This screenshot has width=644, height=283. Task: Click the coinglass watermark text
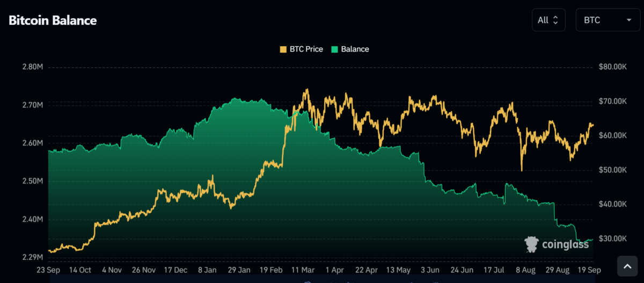pos(565,244)
